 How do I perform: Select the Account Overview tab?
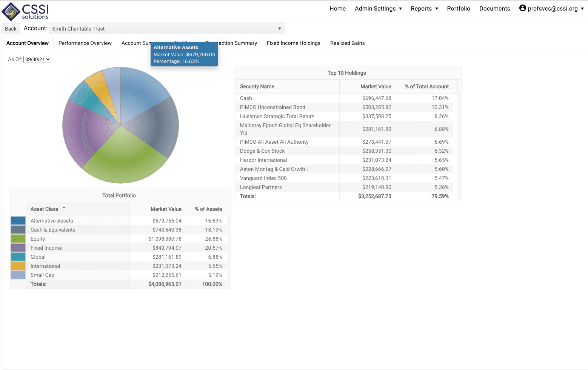pos(28,43)
